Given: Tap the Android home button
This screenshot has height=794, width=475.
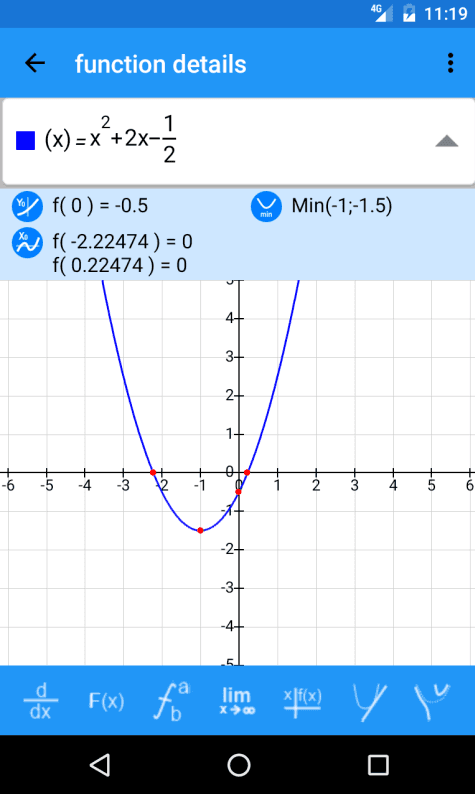Looking at the screenshot, I should pyautogui.click(x=239, y=765).
